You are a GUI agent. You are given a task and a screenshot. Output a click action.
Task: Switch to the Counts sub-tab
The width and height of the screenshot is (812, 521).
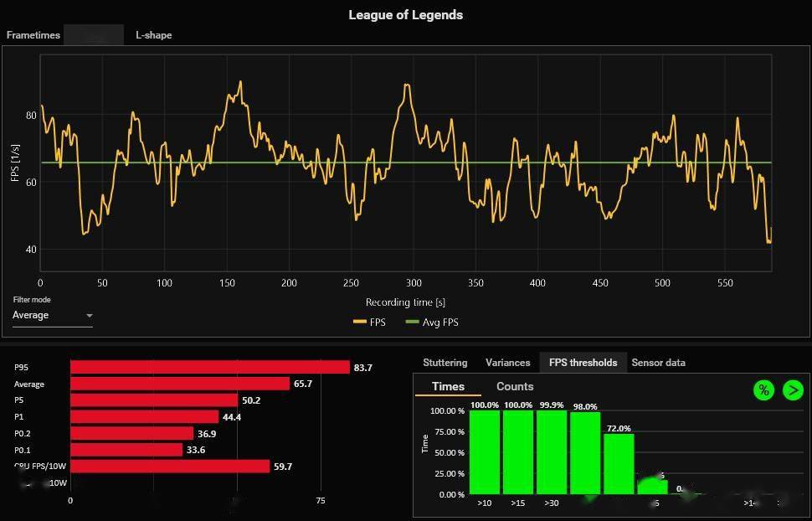(x=514, y=386)
